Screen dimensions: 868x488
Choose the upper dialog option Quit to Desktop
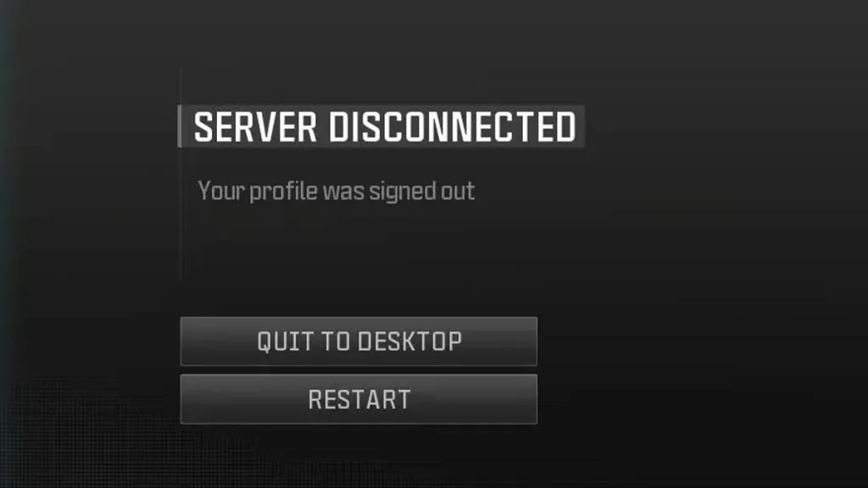359,341
